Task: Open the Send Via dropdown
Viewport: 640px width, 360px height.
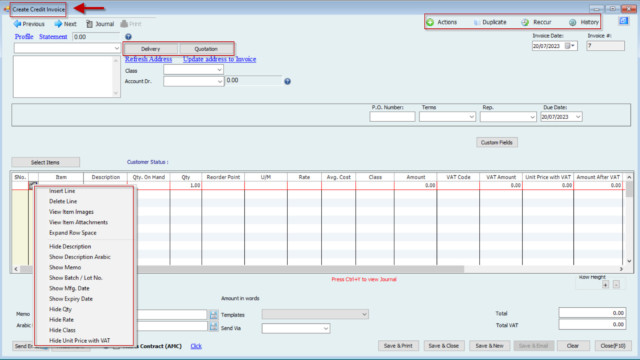Action: pyautogui.click(x=326, y=328)
